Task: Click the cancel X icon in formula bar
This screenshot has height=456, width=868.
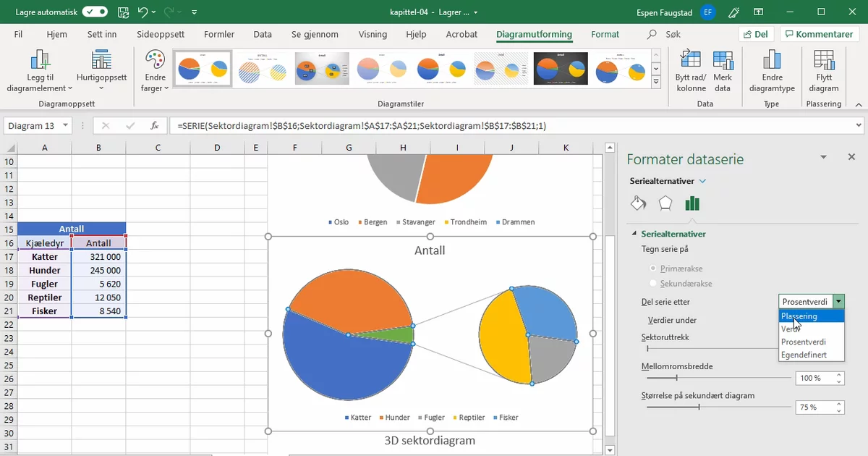Action: (x=106, y=125)
